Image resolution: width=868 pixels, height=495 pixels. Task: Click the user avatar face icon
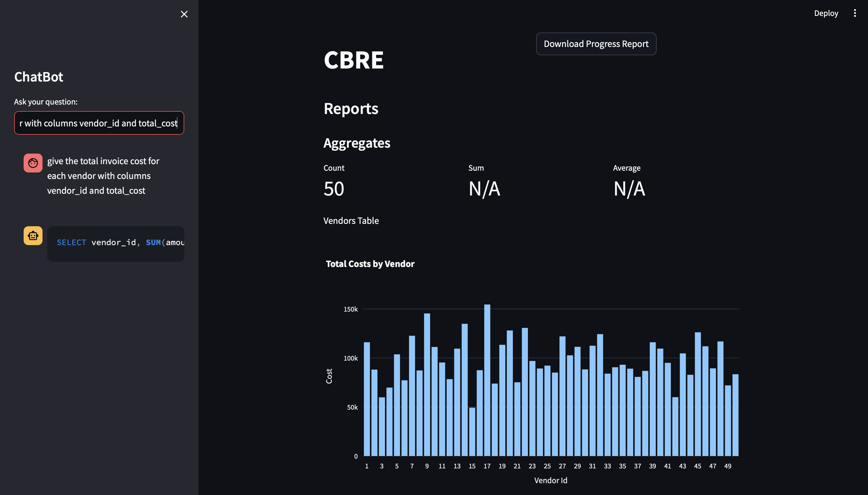[x=33, y=163]
